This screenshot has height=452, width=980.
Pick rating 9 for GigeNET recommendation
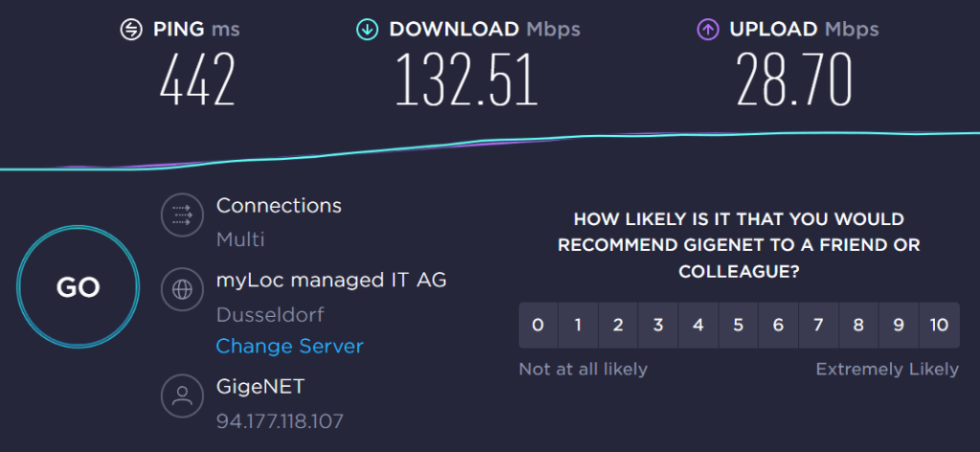pyautogui.click(x=899, y=325)
